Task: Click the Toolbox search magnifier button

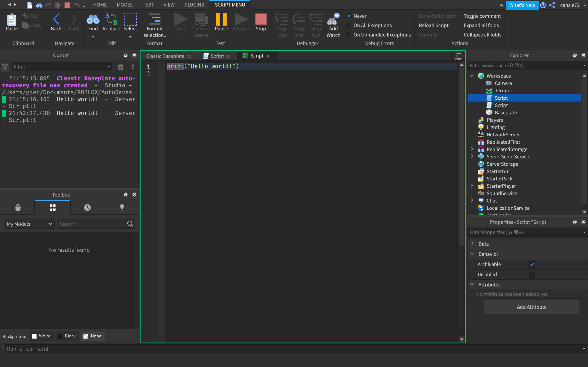Action: 130,224
